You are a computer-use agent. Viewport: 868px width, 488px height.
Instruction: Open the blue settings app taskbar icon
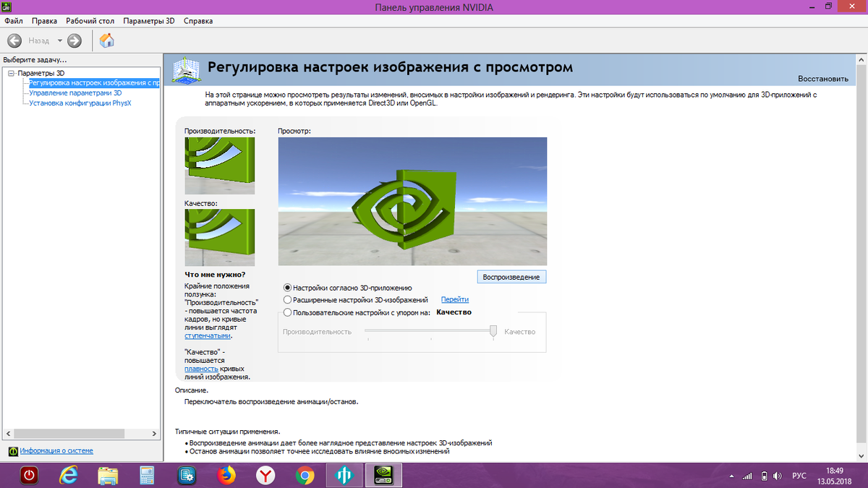187,475
